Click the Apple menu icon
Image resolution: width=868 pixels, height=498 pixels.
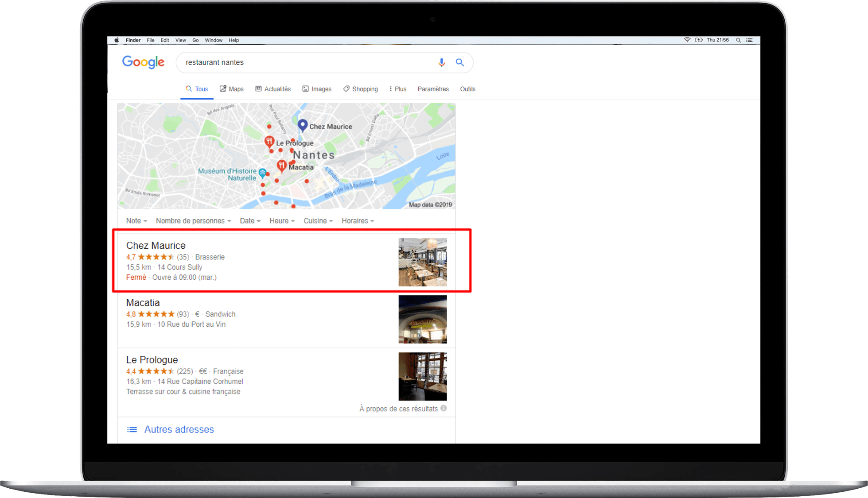pos(117,40)
